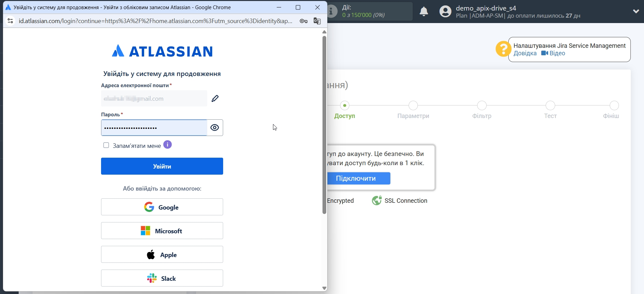644x294 pixels.
Task: Click the 'Підключити' connect button
Action: click(x=359, y=178)
